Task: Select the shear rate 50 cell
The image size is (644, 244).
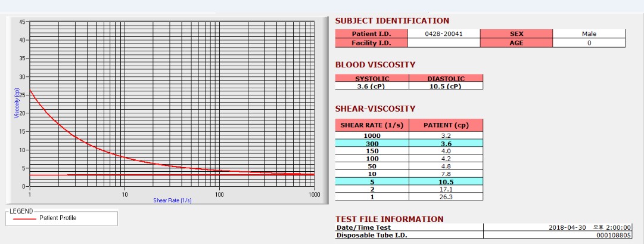Action: tap(372, 166)
